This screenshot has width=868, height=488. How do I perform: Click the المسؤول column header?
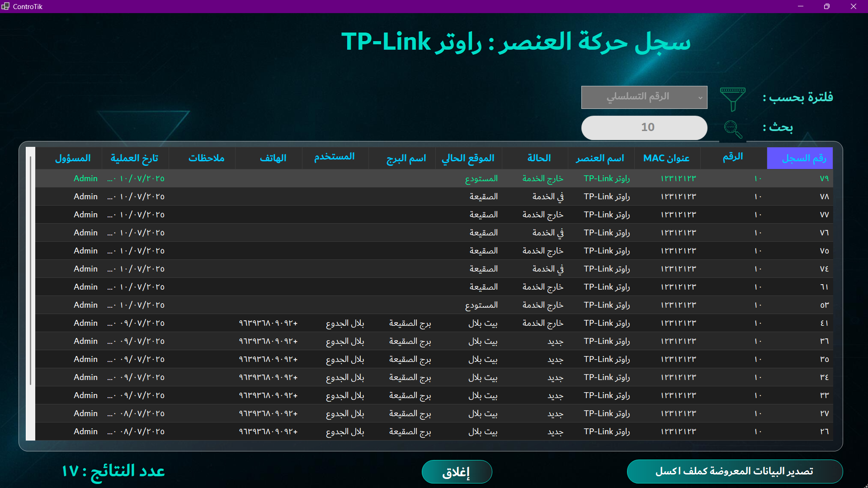click(x=69, y=158)
